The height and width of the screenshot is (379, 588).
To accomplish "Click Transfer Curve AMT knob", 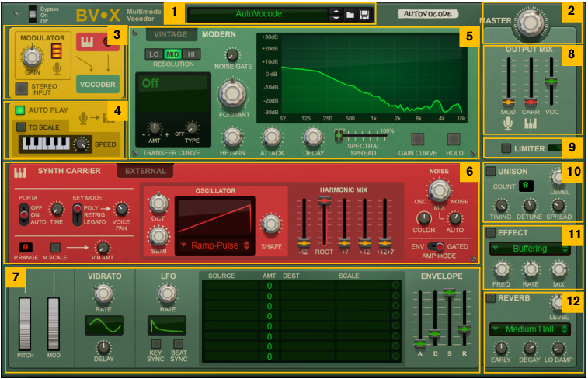I will (155, 129).
